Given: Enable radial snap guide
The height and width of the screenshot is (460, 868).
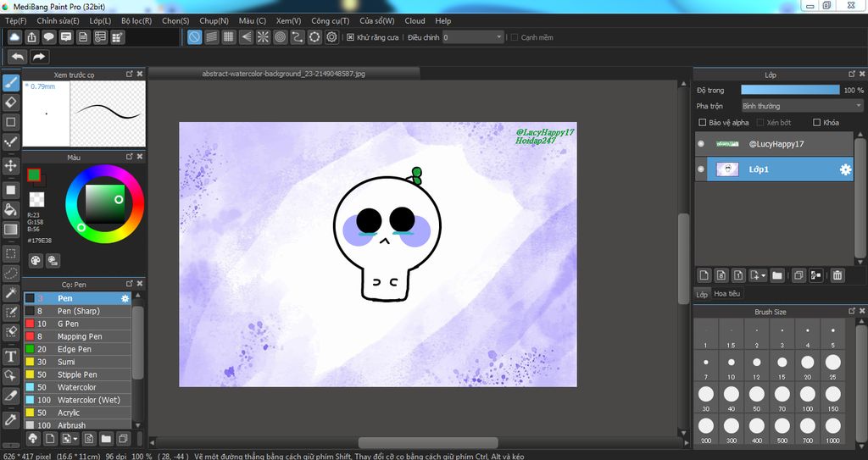Looking at the screenshot, I should tap(263, 37).
